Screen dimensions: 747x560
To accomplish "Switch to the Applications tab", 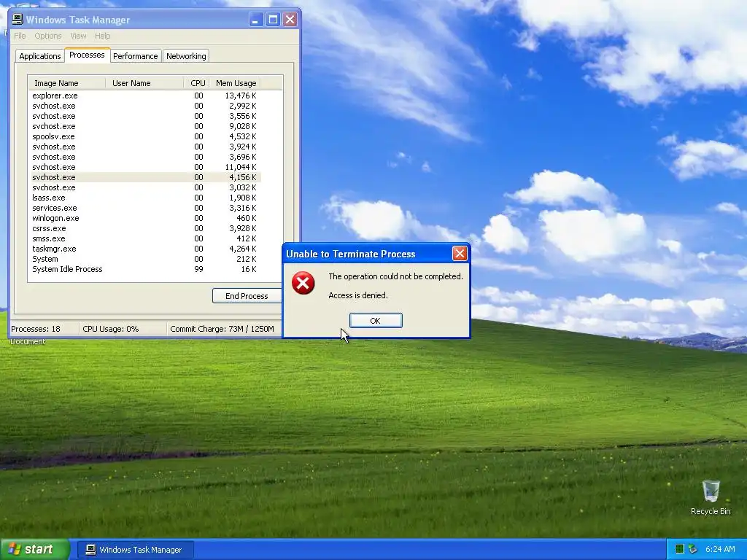I will pyautogui.click(x=40, y=55).
